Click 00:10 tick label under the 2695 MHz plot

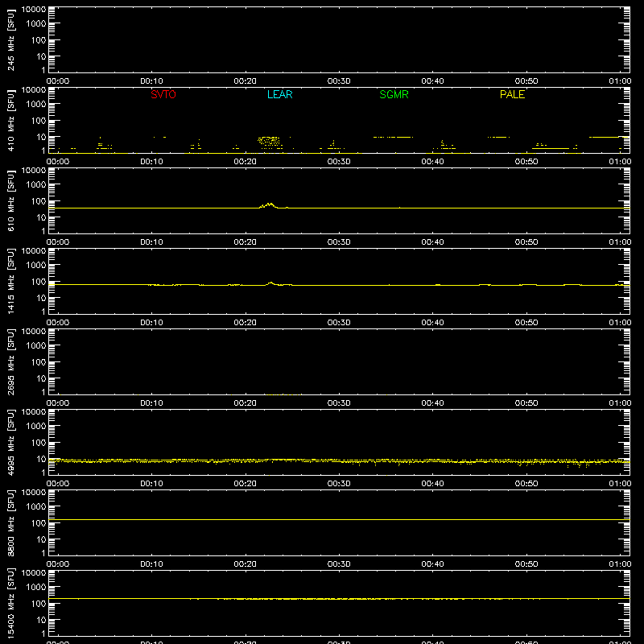click(x=151, y=403)
